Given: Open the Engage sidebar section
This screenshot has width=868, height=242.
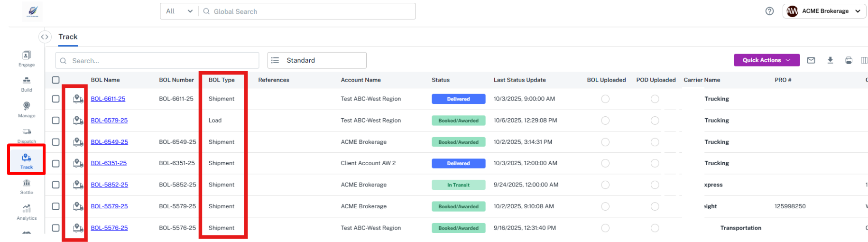Looking at the screenshot, I should point(27,58).
